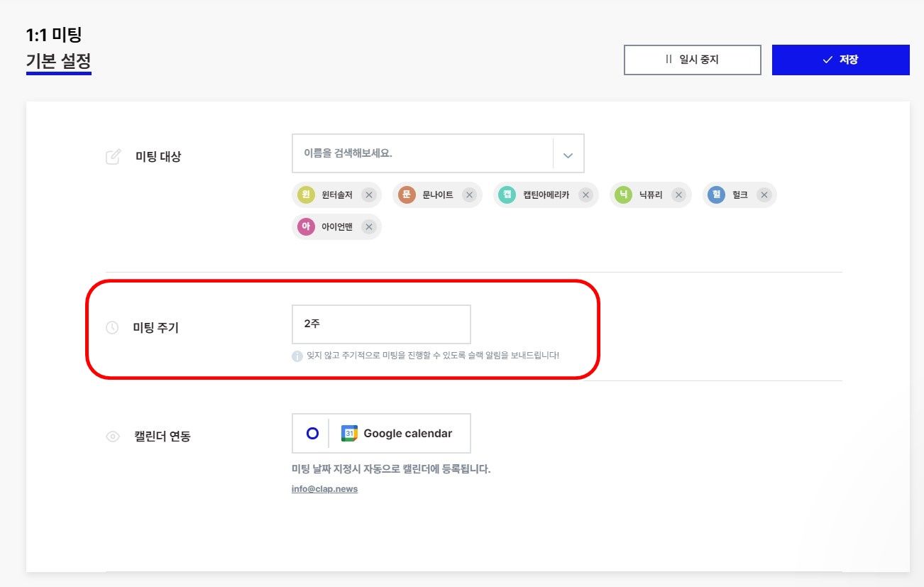This screenshot has height=587, width=924.
Task: Open the info@clap.news link
Action: click(324, 488)
